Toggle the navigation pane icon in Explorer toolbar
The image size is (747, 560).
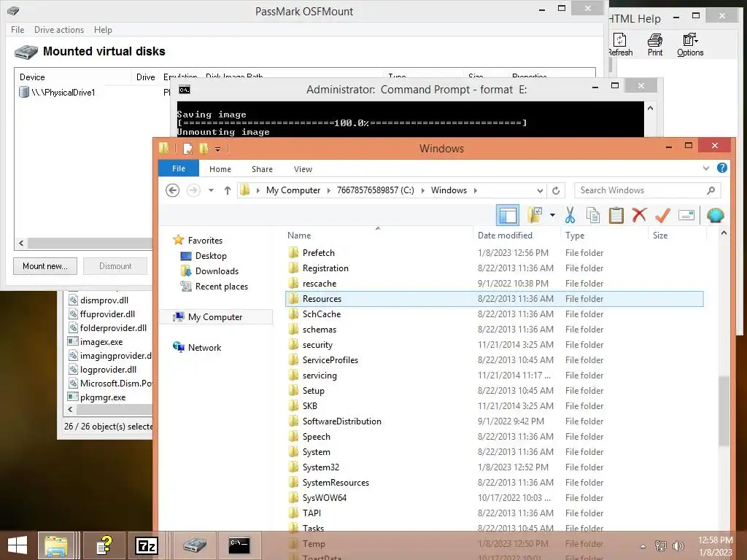coord(508,216)
